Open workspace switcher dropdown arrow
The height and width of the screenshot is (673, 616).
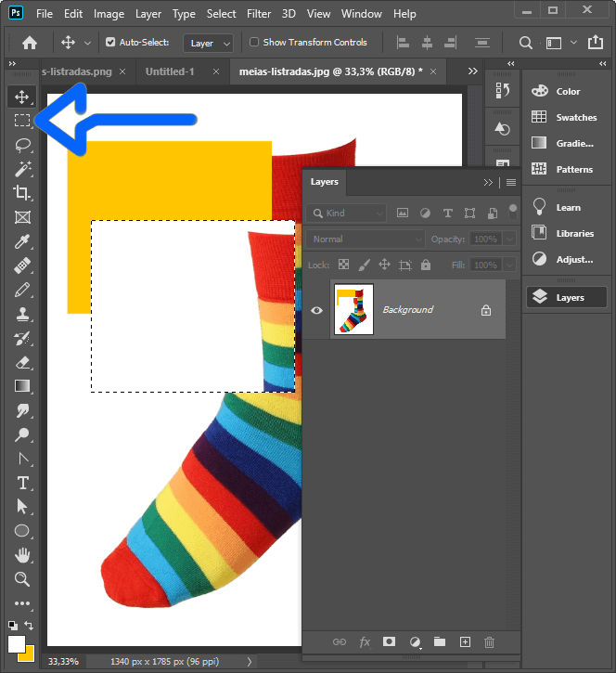[573, 43]
